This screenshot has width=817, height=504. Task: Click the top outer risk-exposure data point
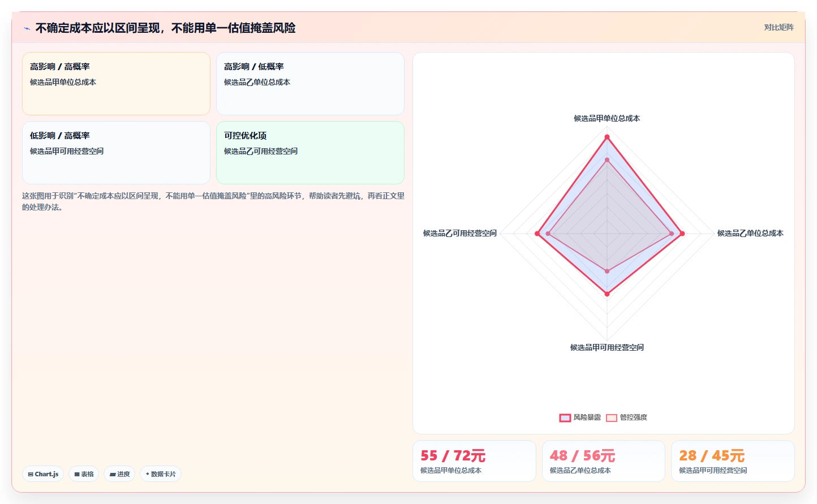coord(607,137)
